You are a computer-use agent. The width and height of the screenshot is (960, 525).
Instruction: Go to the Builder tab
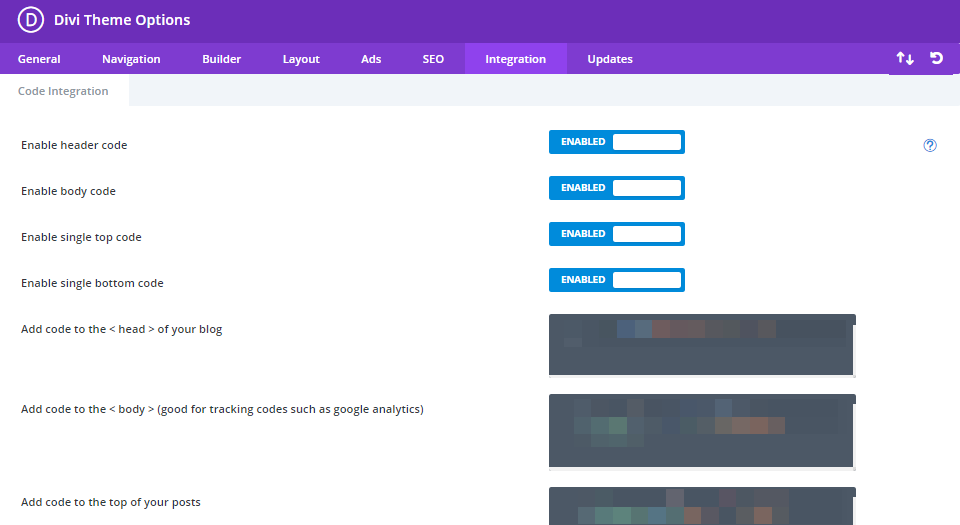click(x=222, y=59)
